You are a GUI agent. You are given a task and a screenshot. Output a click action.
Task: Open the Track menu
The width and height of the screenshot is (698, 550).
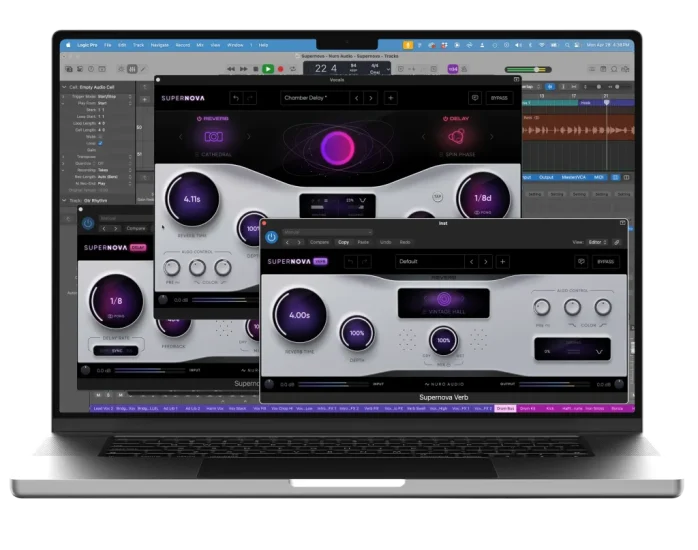pyautogui.click(x=138, y=45)
